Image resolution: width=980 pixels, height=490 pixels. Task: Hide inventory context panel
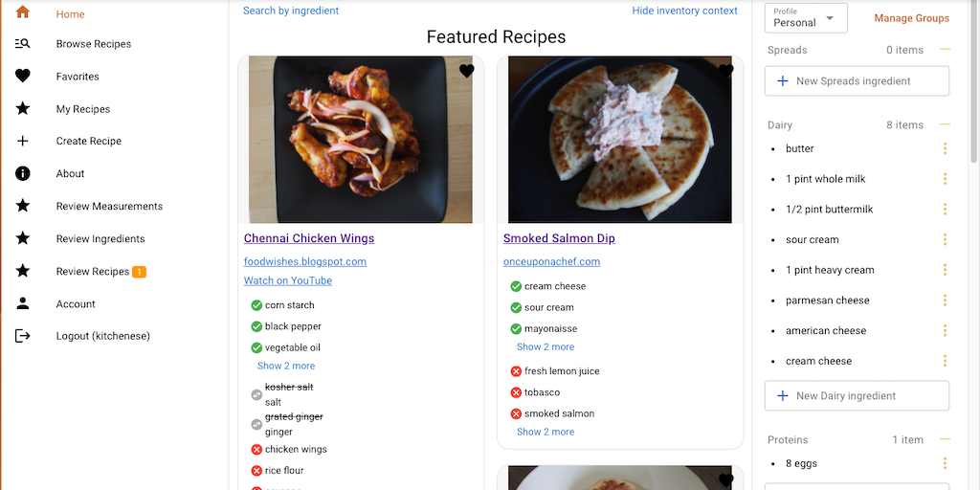click(684, 11)
